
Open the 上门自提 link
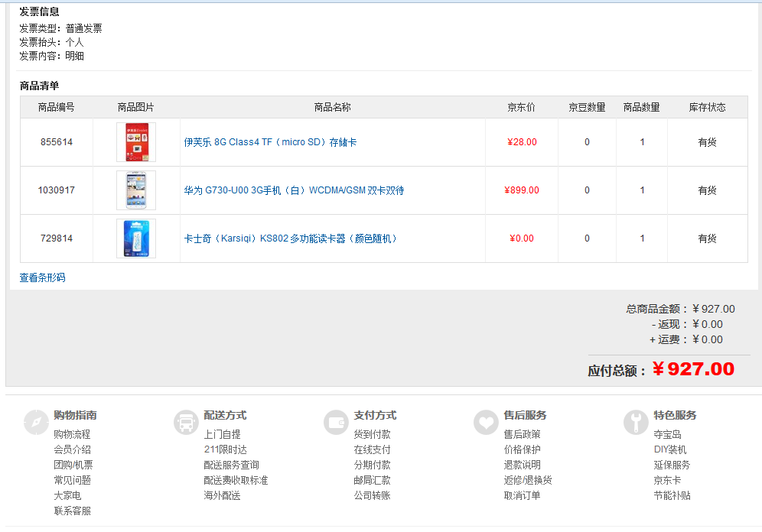coord(222,434)
